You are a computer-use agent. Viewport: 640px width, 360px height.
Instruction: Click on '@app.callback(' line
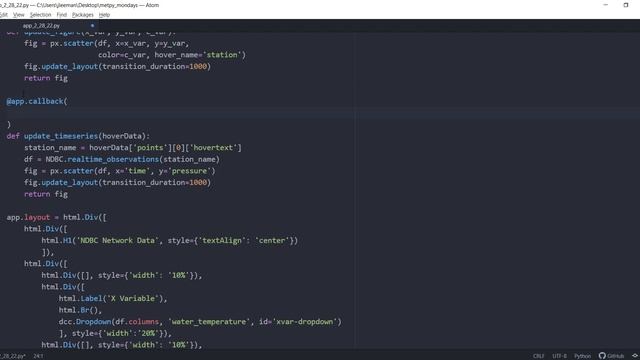click(x=37, y=101)
